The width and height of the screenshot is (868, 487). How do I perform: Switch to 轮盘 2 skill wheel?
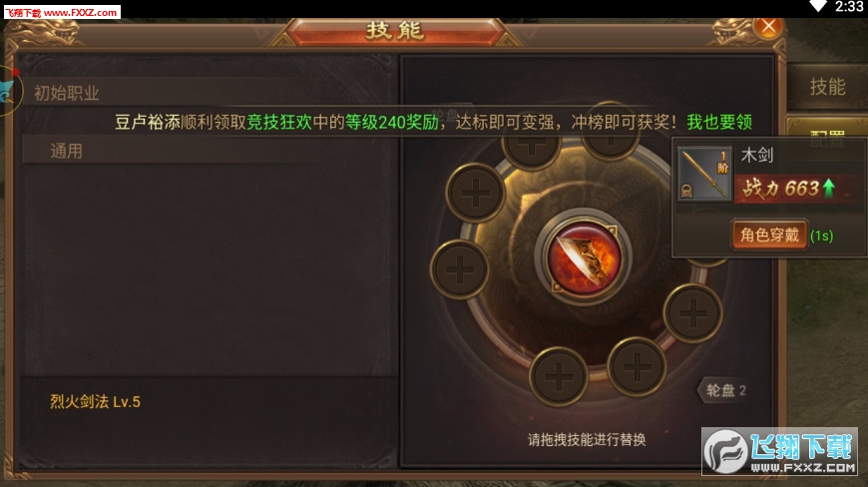tap(725, 390)
